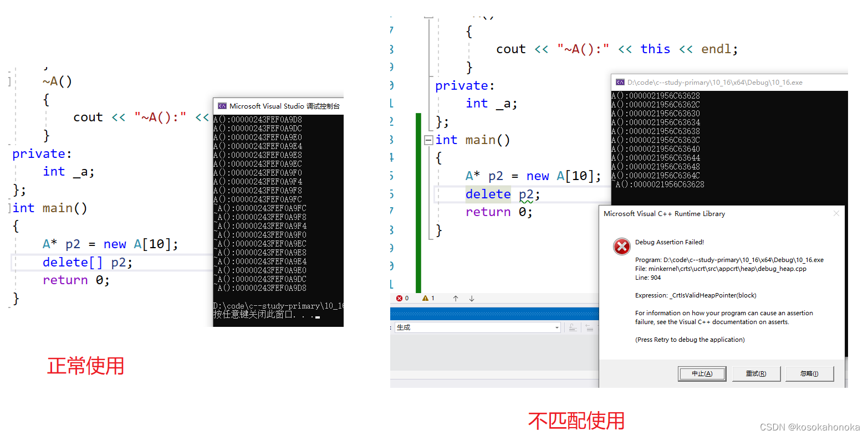The height and width of the screenshot is (436, 868).
Task: Go to previous issue with up arrow
Action: point(456,298)
